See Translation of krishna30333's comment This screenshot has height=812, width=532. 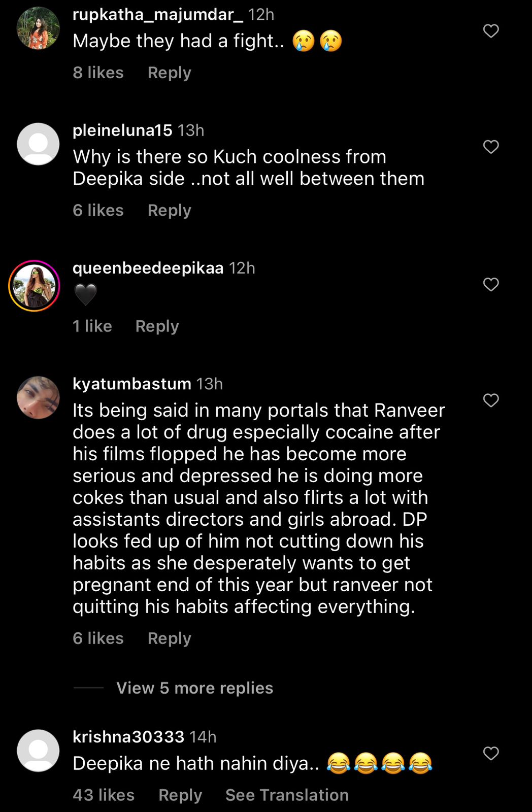pyautogui.click(x=287, y=795)
